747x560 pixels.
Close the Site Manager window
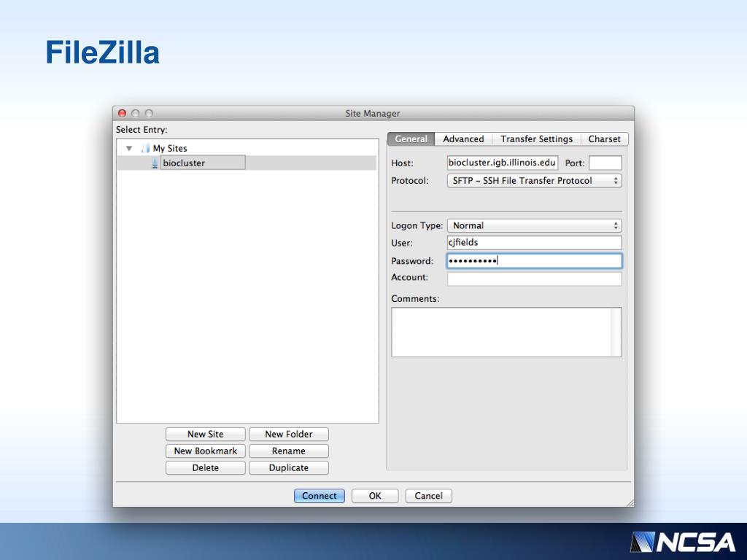122,113
